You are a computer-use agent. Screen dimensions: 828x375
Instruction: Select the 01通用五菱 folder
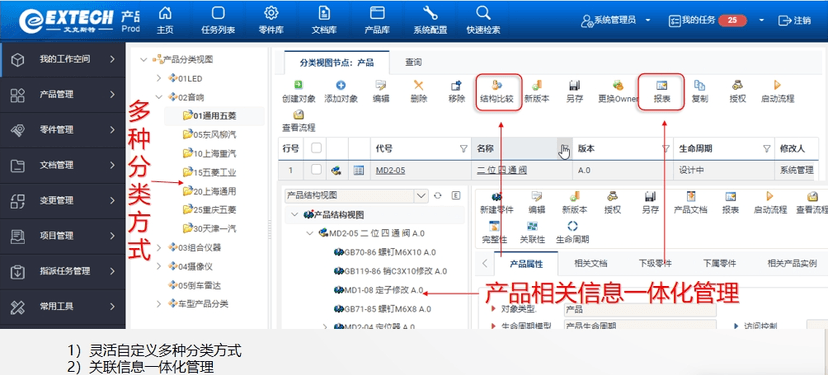pyautogui.click(x=209, y=116)
